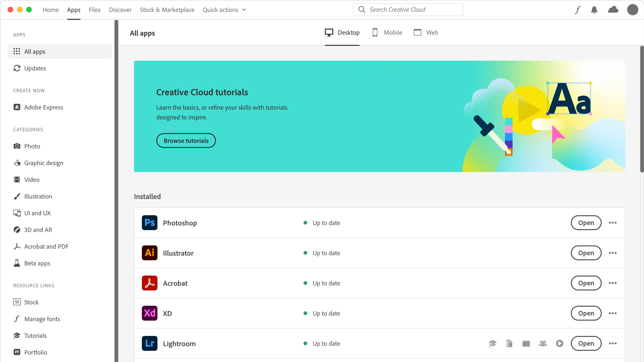Open the Photoshop app icon

click(x=149, y=223)
